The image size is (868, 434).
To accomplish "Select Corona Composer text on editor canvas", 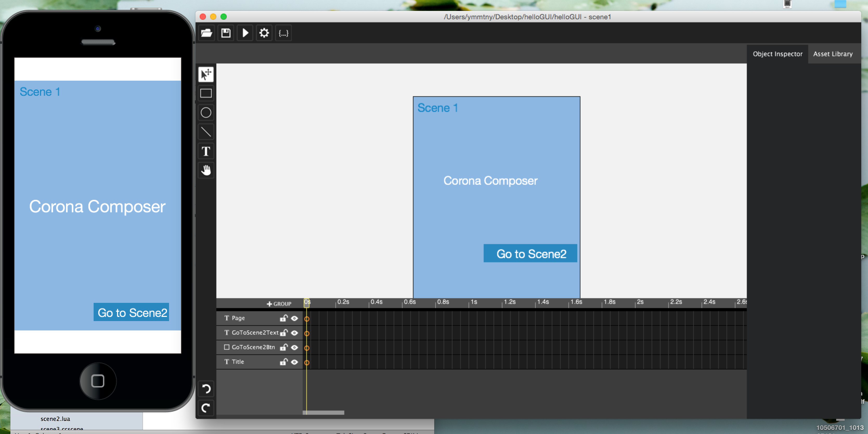I will tap(490, 181).
